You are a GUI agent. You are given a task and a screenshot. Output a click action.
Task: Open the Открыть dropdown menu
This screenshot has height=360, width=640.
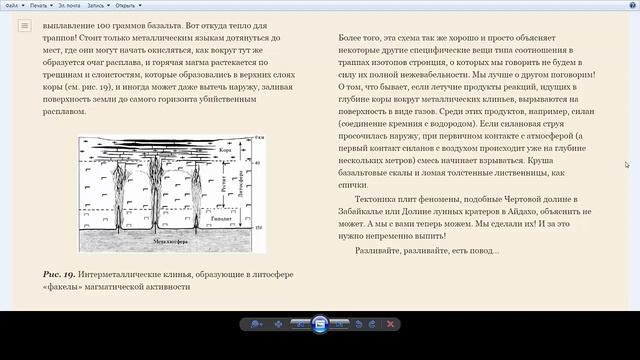click(128, 6)
